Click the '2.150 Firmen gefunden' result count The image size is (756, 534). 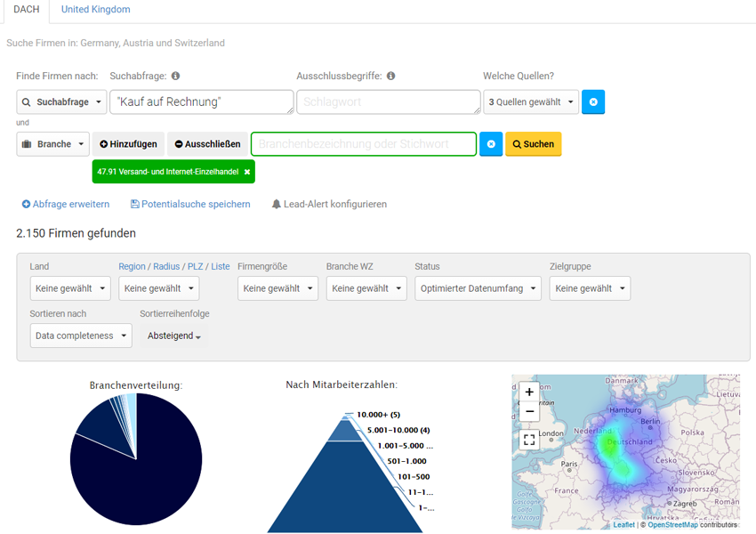(x=76, y=233)
